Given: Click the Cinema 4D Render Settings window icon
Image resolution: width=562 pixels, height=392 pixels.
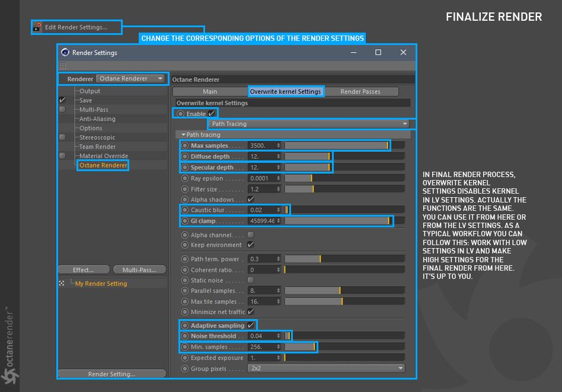Looking at the screenshot, I should [65, 52].
